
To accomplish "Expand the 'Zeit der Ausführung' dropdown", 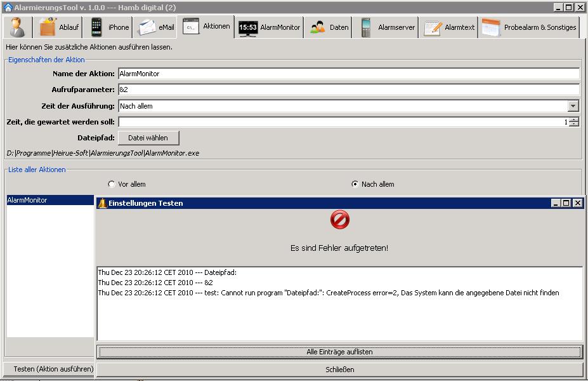I will [573, 106].
